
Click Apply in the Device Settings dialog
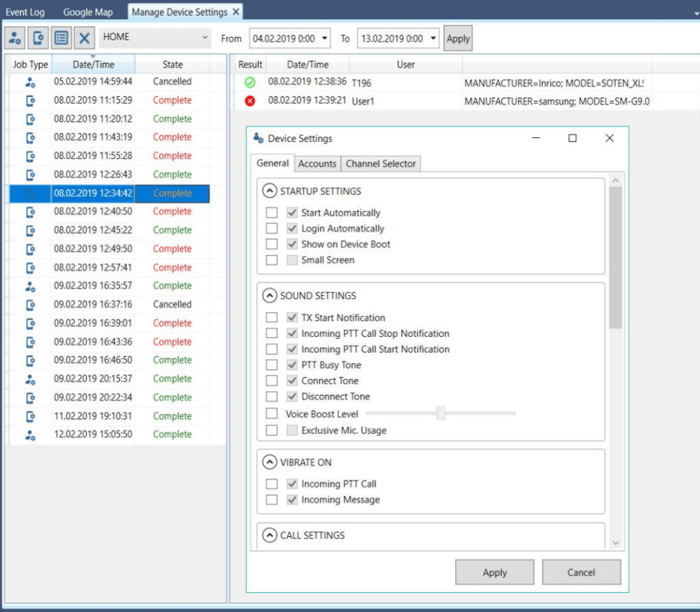495,572
